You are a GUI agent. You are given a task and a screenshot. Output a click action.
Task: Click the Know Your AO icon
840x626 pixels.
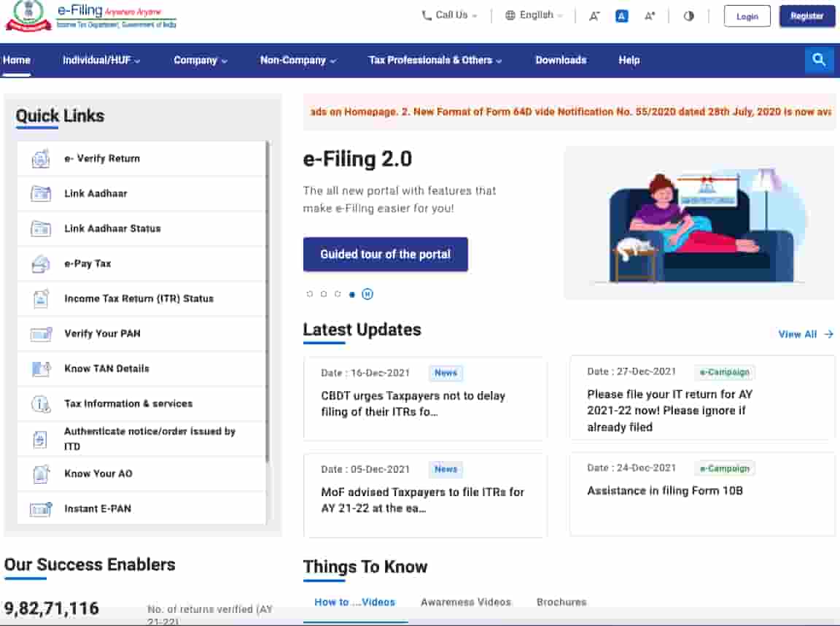click(x=41, y=474)
